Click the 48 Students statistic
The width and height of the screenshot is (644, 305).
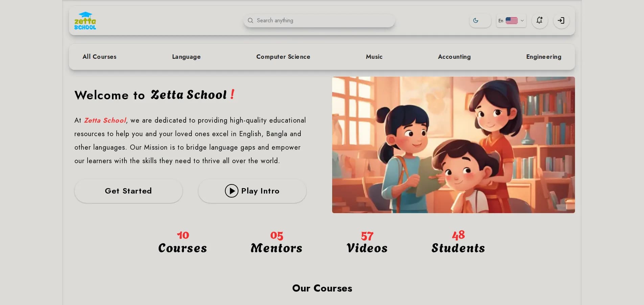(458, 242)
